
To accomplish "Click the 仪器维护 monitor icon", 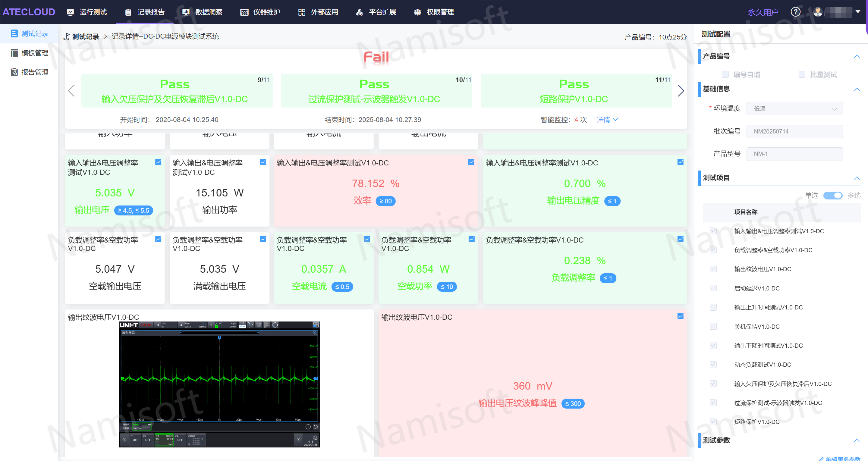I will tap(244, 12).
